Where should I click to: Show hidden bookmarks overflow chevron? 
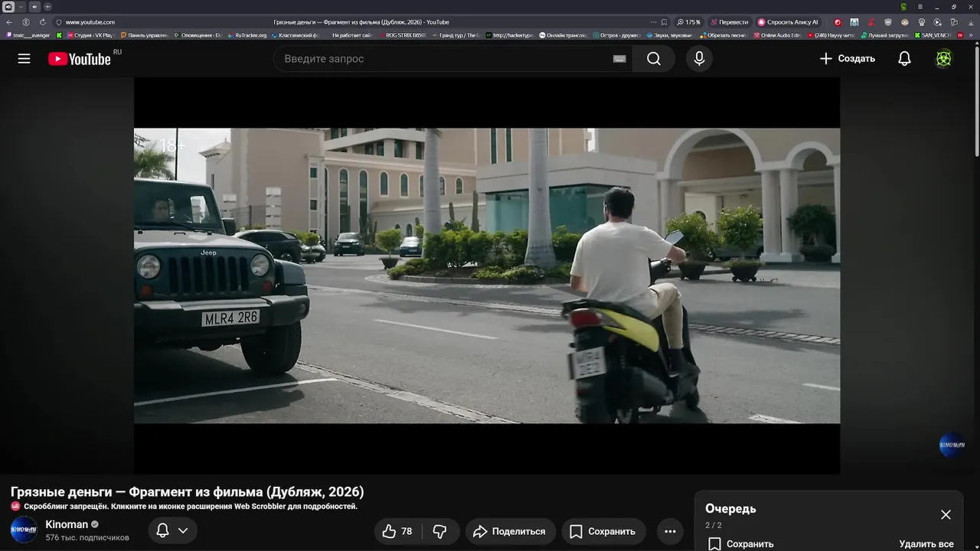pos(972,35)
